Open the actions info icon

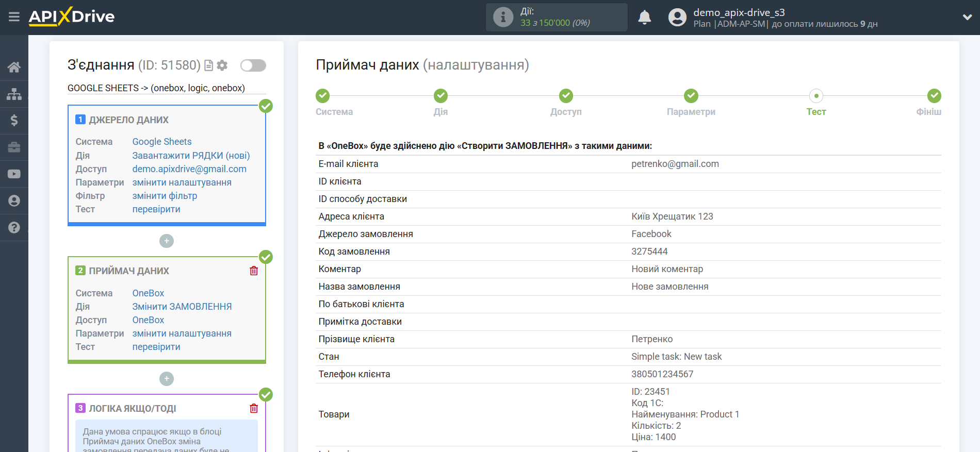click(503, 17)
